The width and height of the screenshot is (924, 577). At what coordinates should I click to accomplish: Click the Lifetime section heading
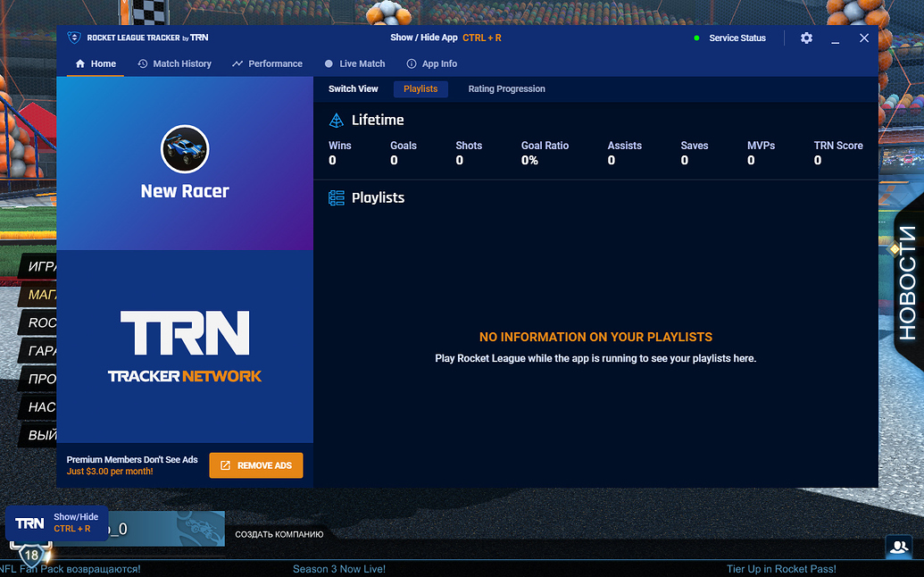coord(378,121)
